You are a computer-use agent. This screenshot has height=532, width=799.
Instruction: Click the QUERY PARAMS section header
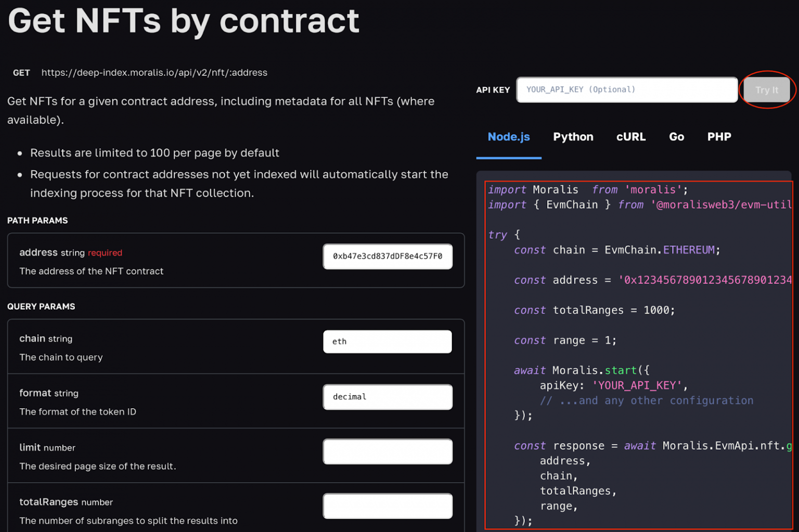(41, 306)
